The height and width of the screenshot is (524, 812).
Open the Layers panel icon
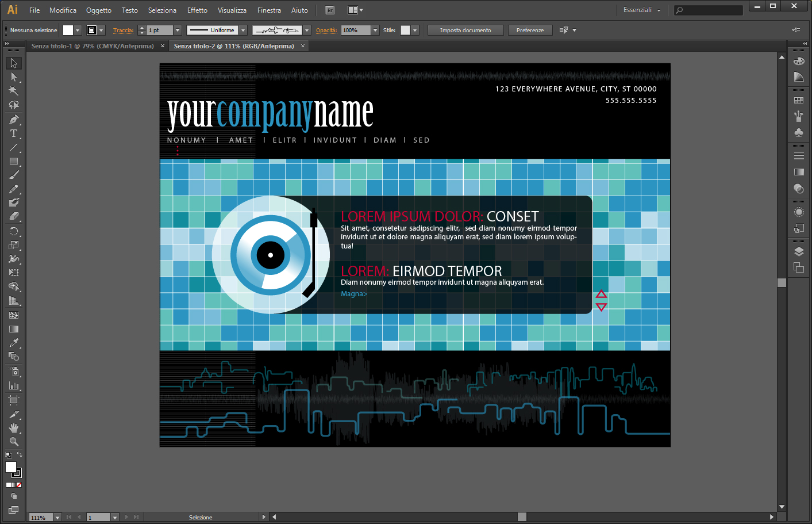[799, 251]
